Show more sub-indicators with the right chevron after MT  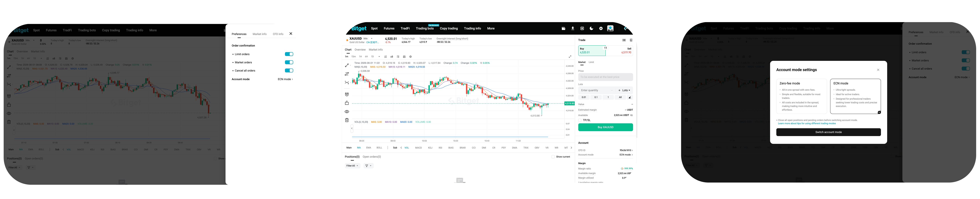click(x=571, y=148)
